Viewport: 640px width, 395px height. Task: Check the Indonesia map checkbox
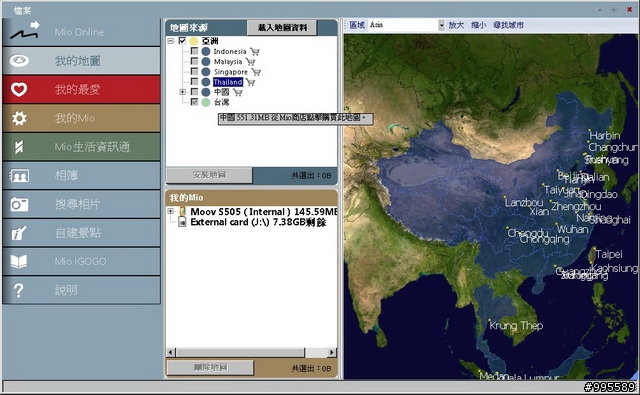(x=194, y=51)
